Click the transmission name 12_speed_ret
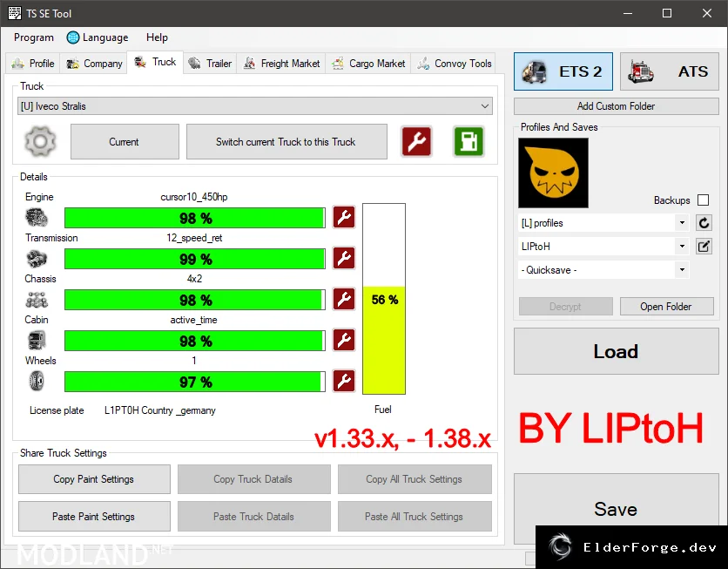Image resolution: width=728 pixels, height=569 pixels. [x=194, y=238]
